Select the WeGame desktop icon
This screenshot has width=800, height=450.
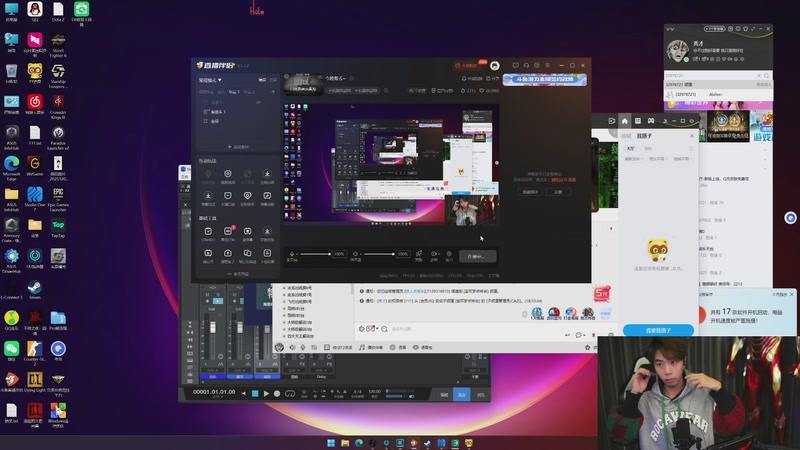click(35, 166)
